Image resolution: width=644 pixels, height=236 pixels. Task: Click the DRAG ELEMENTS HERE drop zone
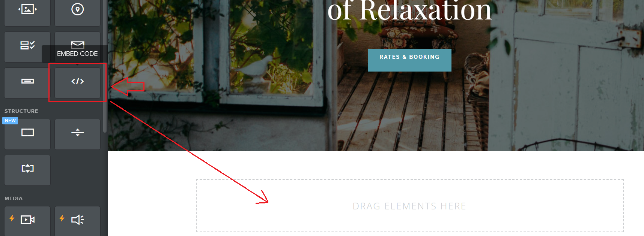409,206
